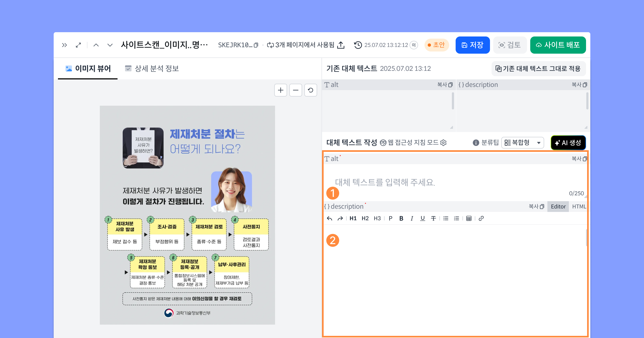The width and height of the screenshot is (644, 338).
Task: Reset image view with rotate icon
Action: coord(310,90)
